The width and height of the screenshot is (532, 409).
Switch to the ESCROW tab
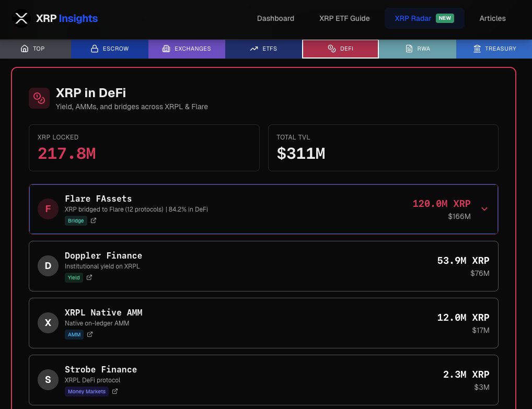pyautogui.click(x=110, y=49)
